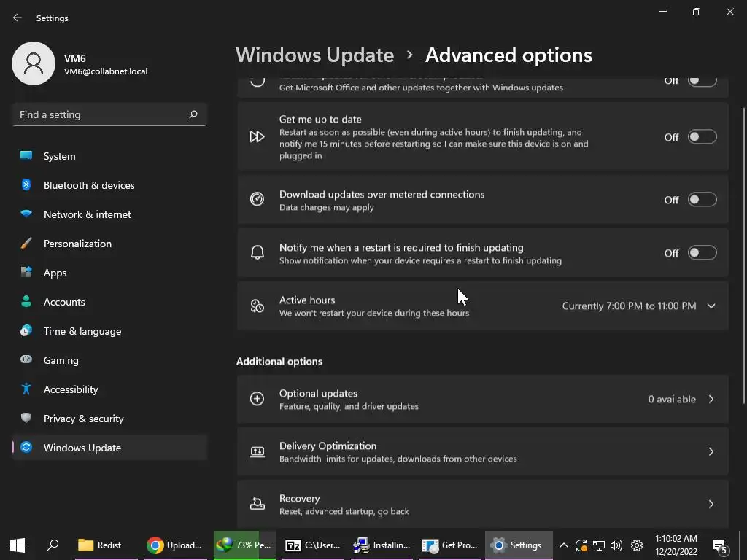Open the VM6 user profile avatar
The width and height of the screenshot is (747, 560).
pos(34,63)
